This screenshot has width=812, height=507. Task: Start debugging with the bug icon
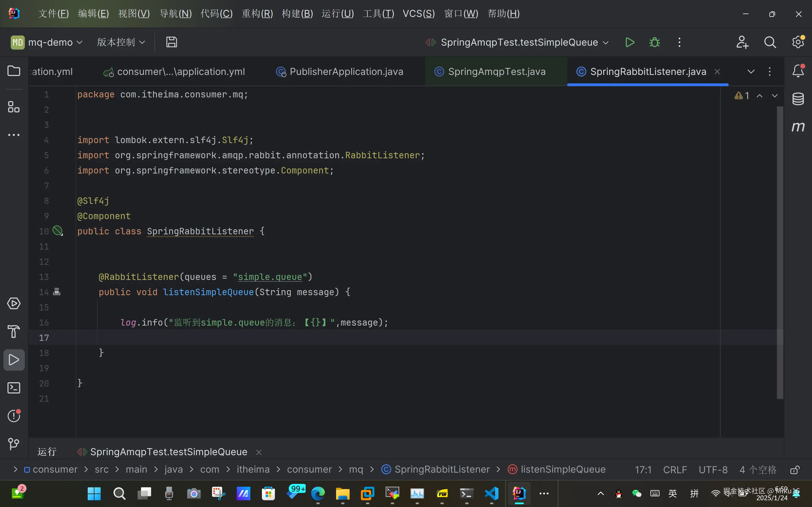pyautogui.click(x=654, y=43)
